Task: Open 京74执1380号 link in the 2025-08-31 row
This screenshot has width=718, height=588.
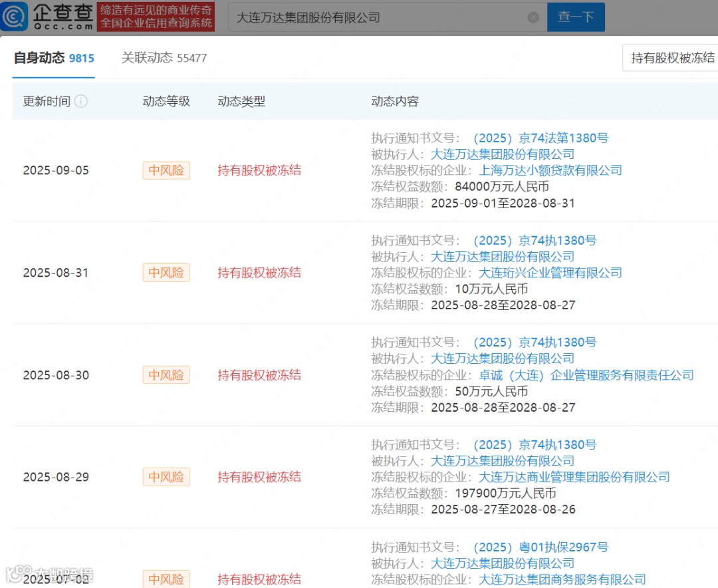Action: 535,241
